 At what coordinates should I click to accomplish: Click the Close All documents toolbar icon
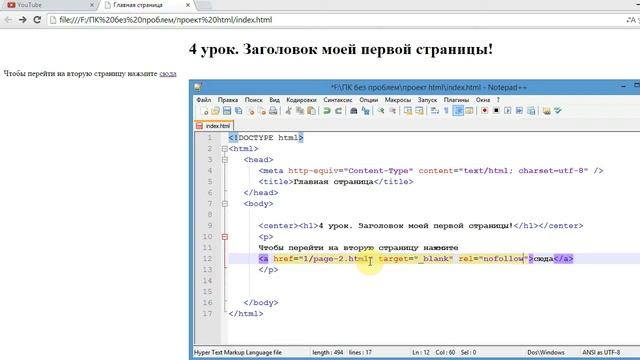[262, 111]
